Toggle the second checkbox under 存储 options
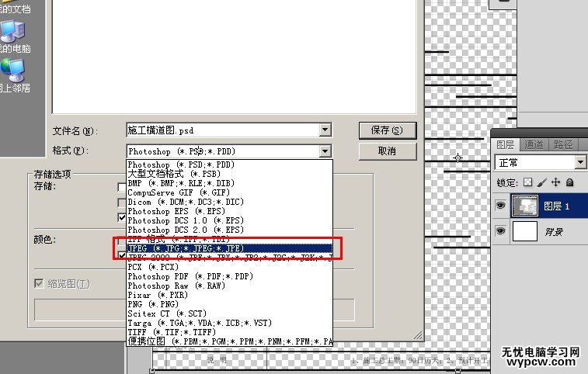 click(121, 203)
